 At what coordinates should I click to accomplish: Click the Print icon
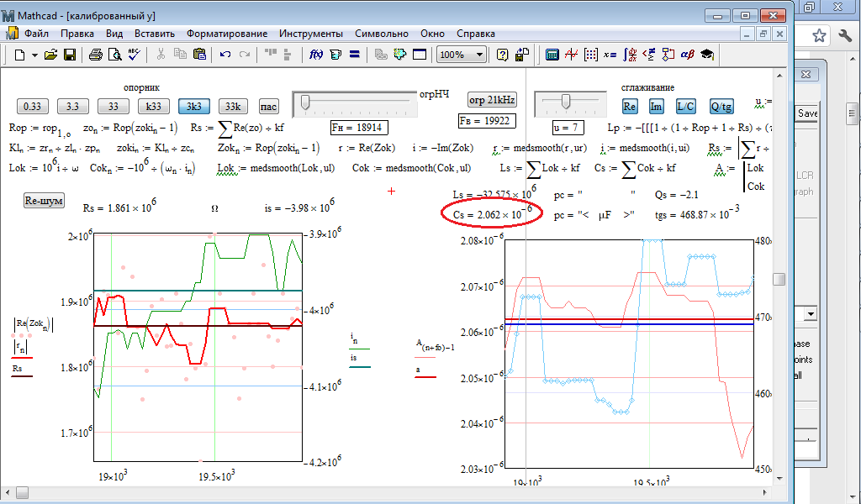96,55
